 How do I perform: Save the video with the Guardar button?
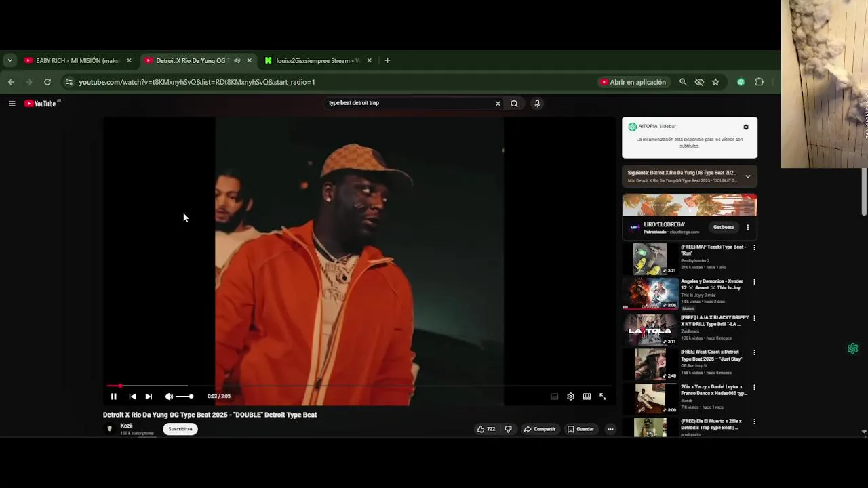(x=580, y=429)
